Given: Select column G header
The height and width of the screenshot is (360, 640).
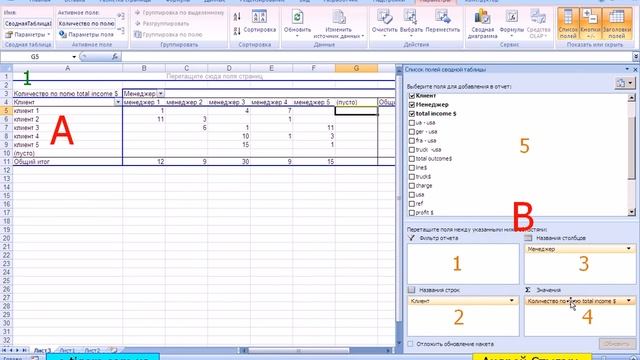Looking at the screenshot, I should (356, 68).
